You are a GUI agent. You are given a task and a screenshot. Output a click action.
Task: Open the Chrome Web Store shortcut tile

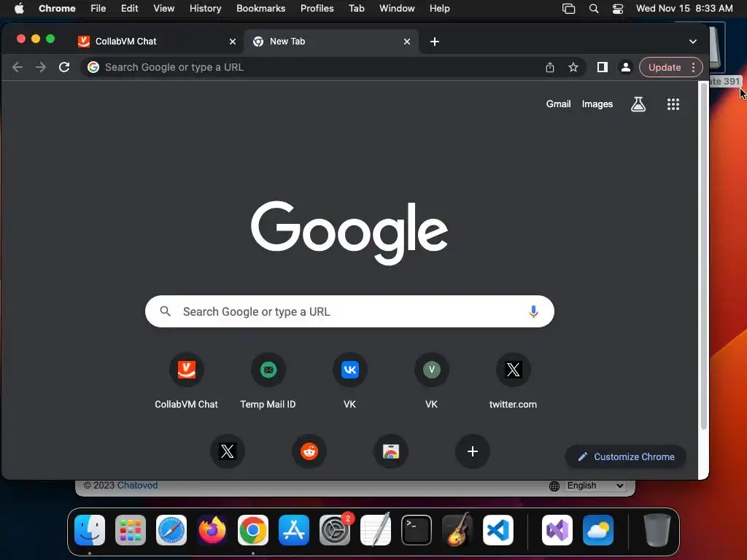click(391, 451)
